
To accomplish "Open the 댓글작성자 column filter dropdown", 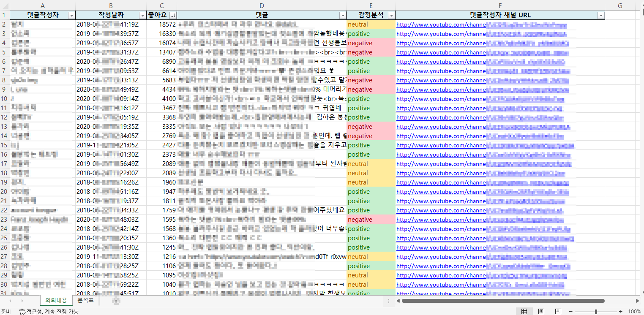I will (x=71, y=15).
